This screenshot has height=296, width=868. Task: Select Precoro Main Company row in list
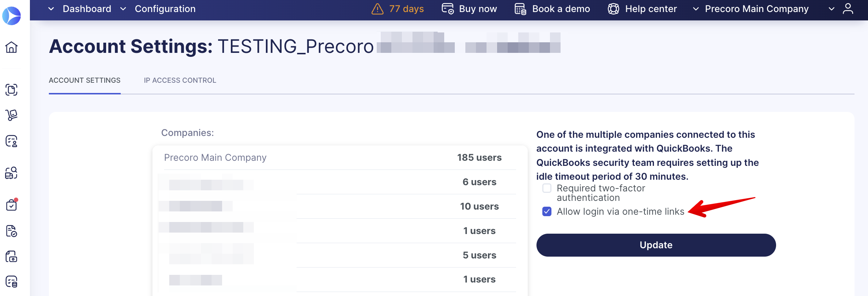pyautogui.click(x=334, y=157)
